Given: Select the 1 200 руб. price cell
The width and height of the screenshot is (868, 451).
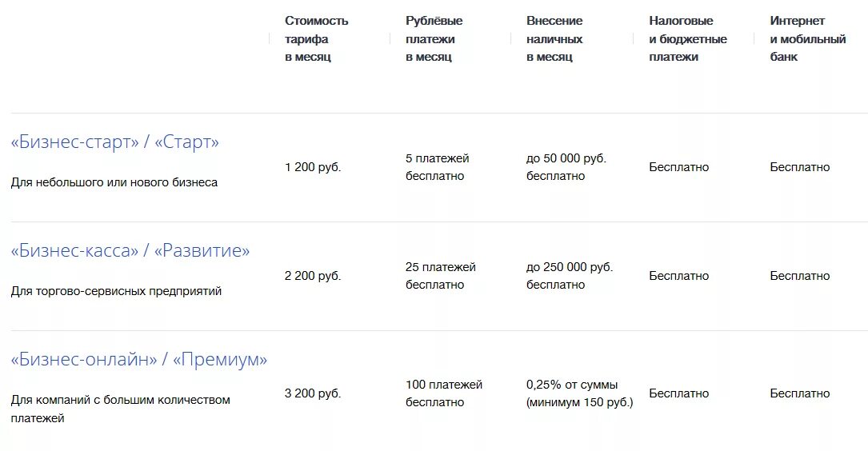Looking at the screenshot, I should click(x=313, y=167).
